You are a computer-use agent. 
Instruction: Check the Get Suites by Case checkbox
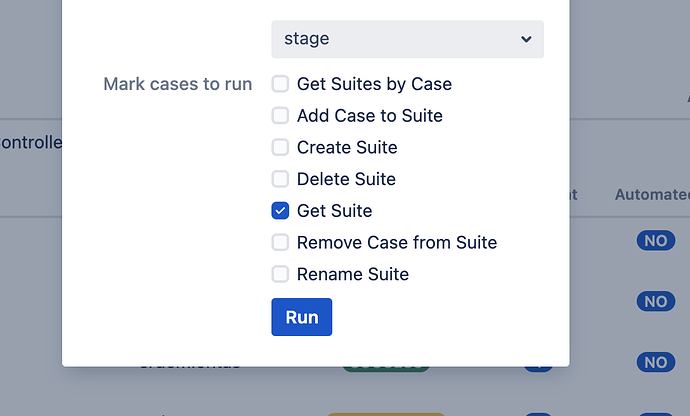click(280, 84)
